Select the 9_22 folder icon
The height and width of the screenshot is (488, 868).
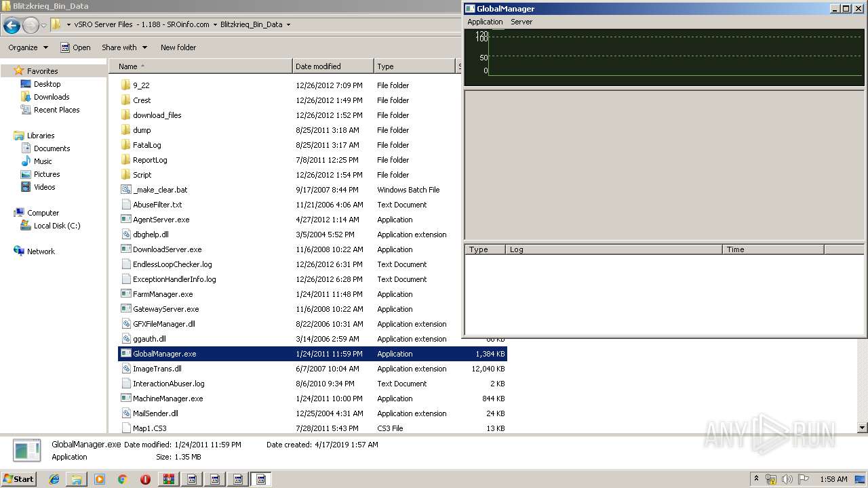[125, 85]
